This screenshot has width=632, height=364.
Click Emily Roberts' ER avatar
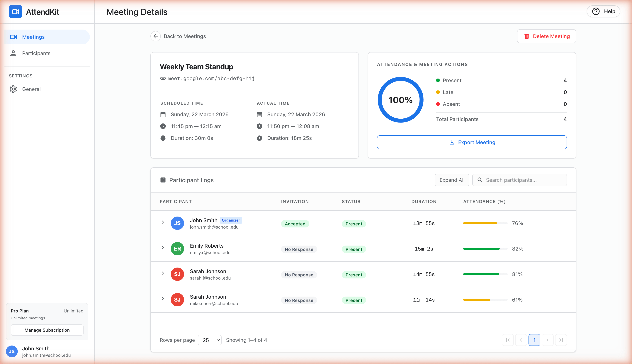pos(177,249)
